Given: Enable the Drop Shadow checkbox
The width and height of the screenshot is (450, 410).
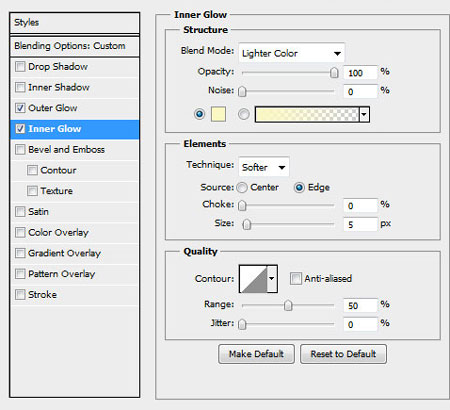Looking at the screenshot, I should pyautogui.click(x=20, y=67).
